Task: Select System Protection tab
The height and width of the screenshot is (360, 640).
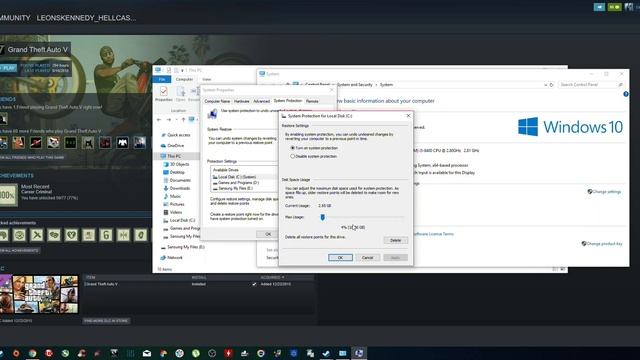Action: point(288,101)
